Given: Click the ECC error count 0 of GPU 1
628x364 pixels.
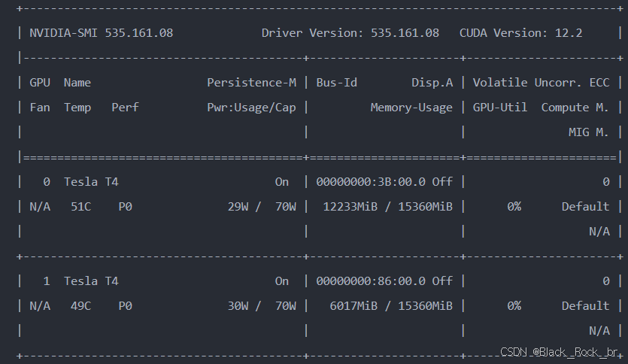Looking at the screenshot, I should click(606, 281).
